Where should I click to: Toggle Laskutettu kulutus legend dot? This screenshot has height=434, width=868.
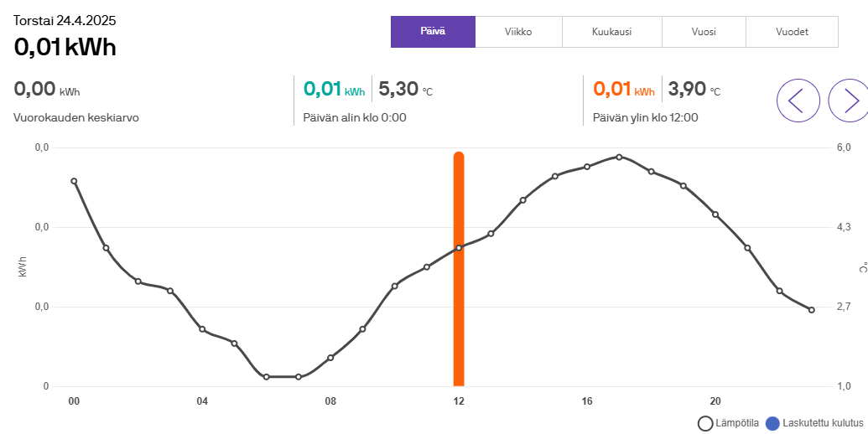point(772,424)
